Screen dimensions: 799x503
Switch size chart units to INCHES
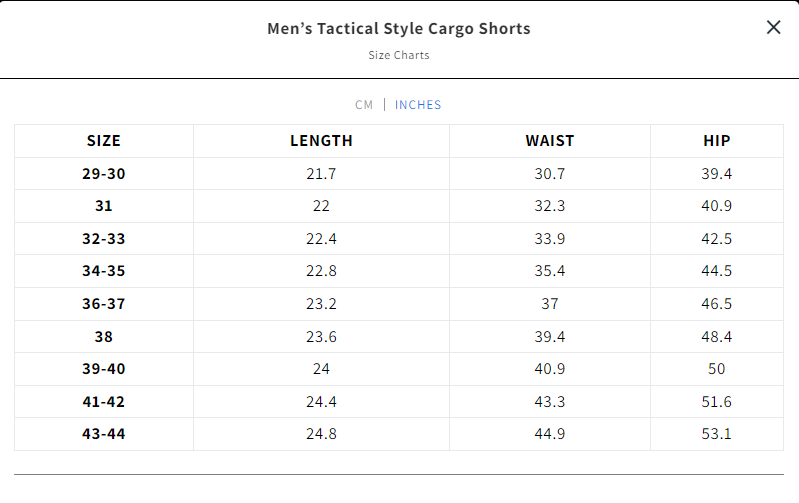pyautogui.click(x=418, y=105)
